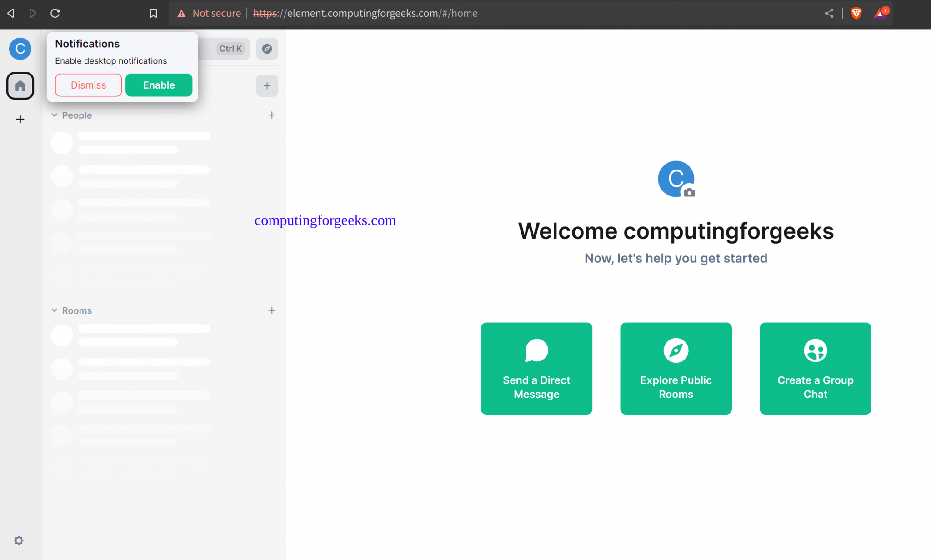Open the Brave shields icon
This screenshot has height=560, width=931.
pyautogui.click(x=856, y=13)
